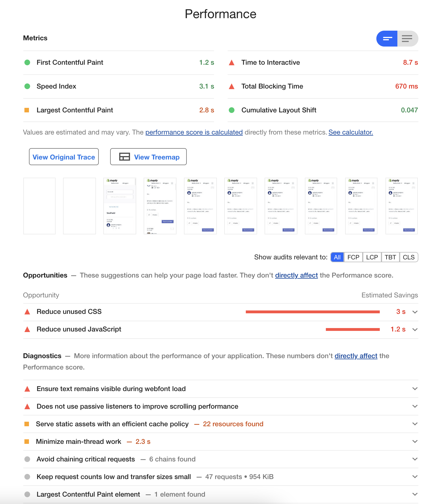Image resolution: width=432 pixels, height=504 pixels.
Task: Expand Ensure text remains visible audit chevron
Action: tap(415, 389)
